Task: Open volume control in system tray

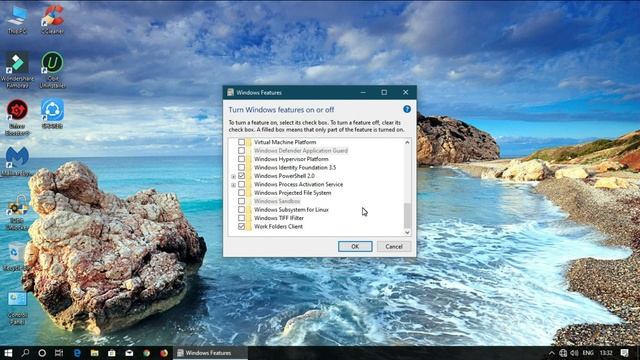Action: pos(574,353)
